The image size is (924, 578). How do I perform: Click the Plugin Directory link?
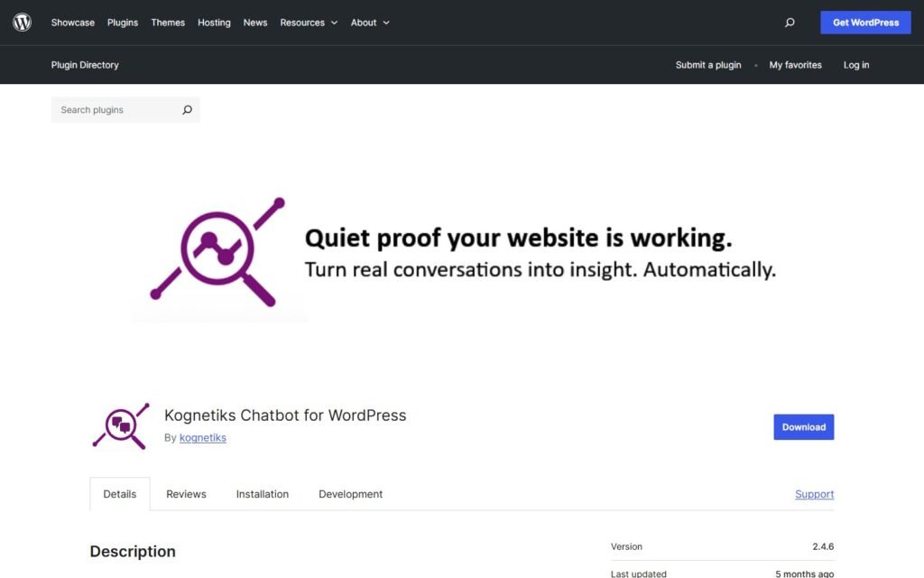click(x=85, y=65)
